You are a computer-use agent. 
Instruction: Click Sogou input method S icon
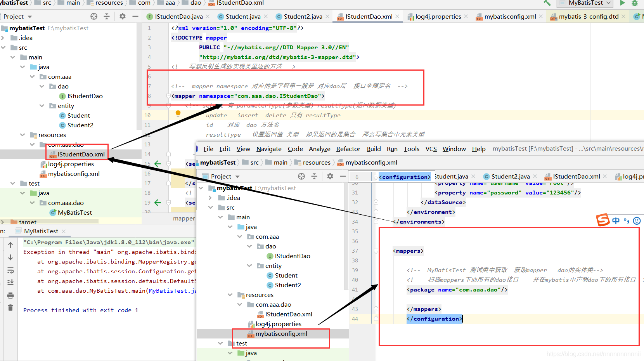(603, 220)
